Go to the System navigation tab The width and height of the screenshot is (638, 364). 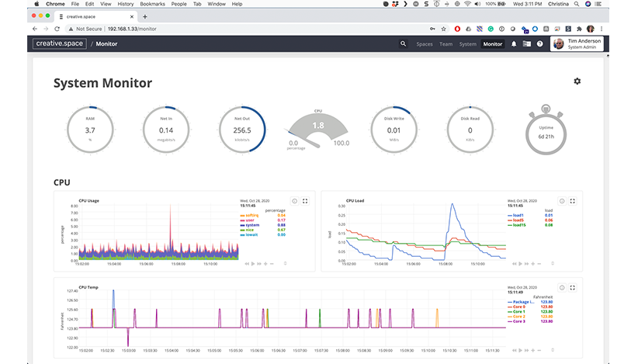467,44
